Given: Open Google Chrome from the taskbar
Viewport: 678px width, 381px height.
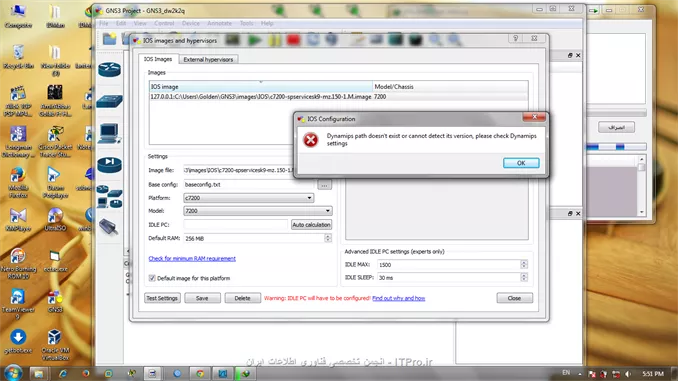Looking at the screenshot, I should [x=200, y=373].
